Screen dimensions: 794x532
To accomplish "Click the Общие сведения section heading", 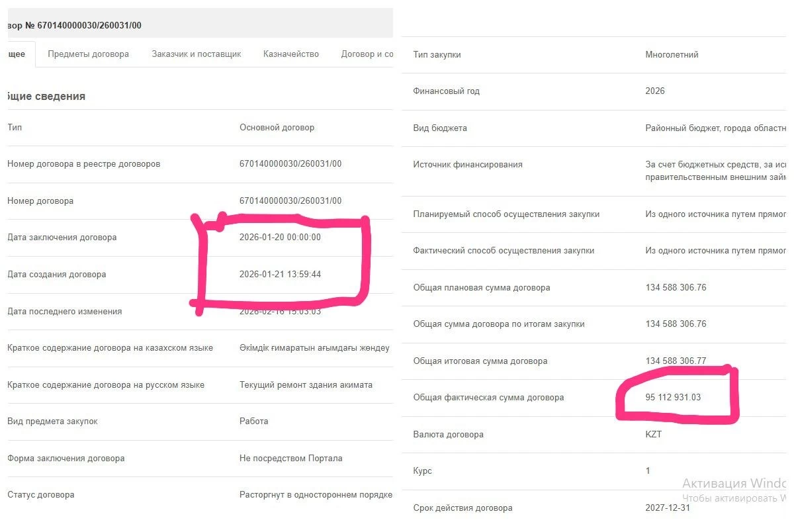I will [45, 97].
